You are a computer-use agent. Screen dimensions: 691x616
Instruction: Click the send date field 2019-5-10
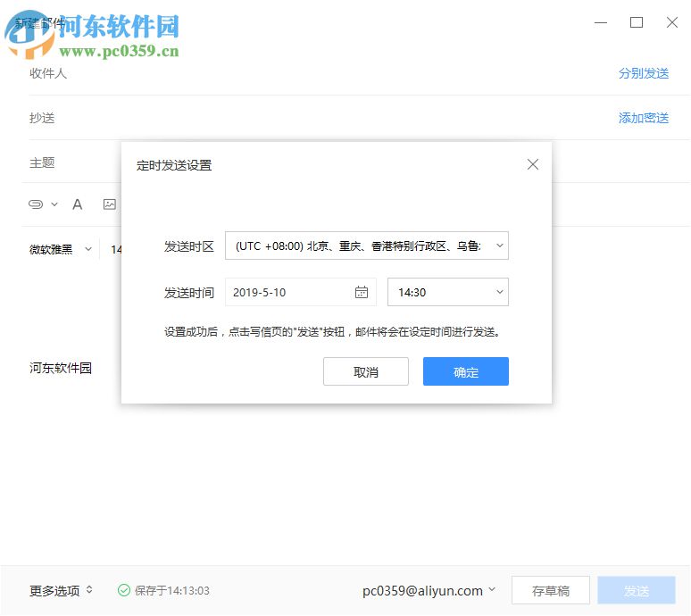tap(301, 292)
